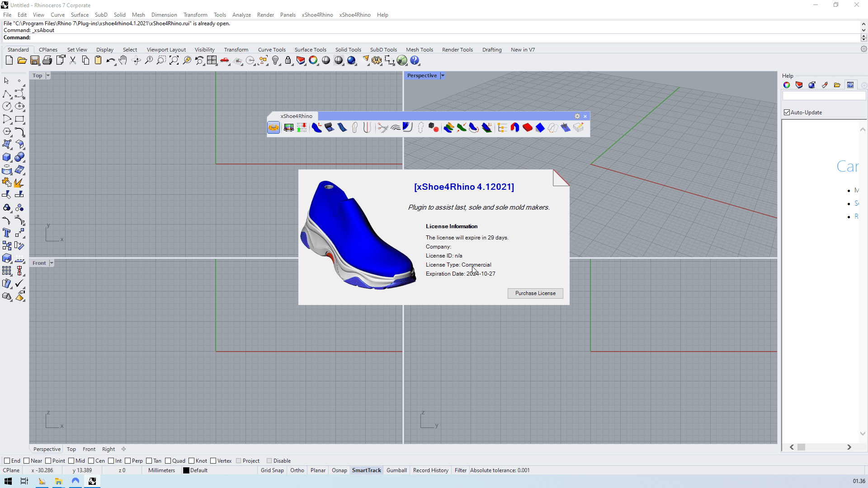Expand the Perspective viewport menu arrow
Screen dimensions: 868x488
click(x=443, y=75)
